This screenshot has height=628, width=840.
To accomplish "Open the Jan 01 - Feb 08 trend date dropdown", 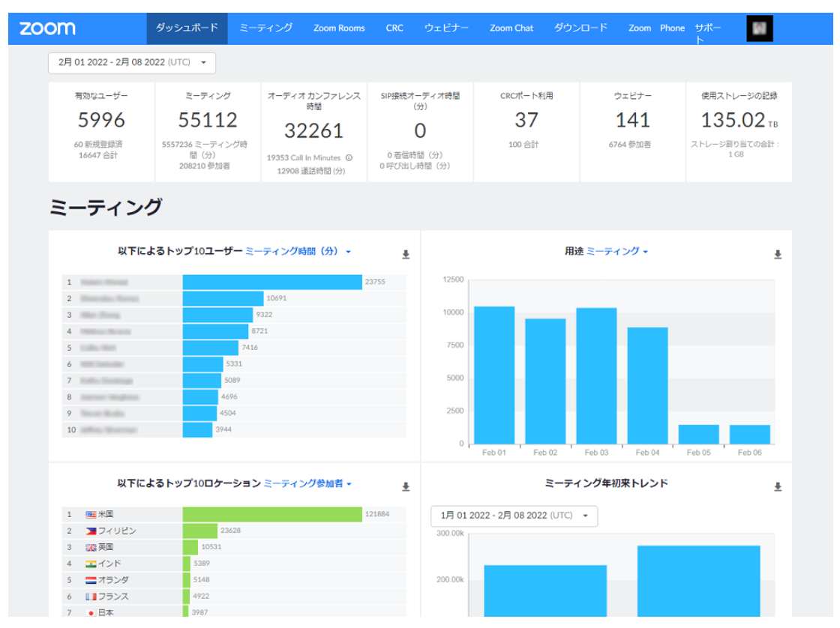I will 514,516.
